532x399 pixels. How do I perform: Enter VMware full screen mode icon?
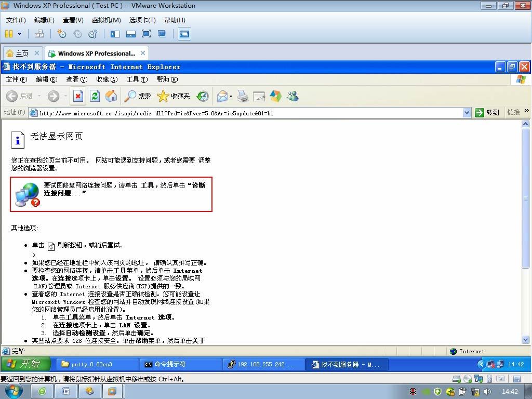pyautogui.click(x=146, y=34)
